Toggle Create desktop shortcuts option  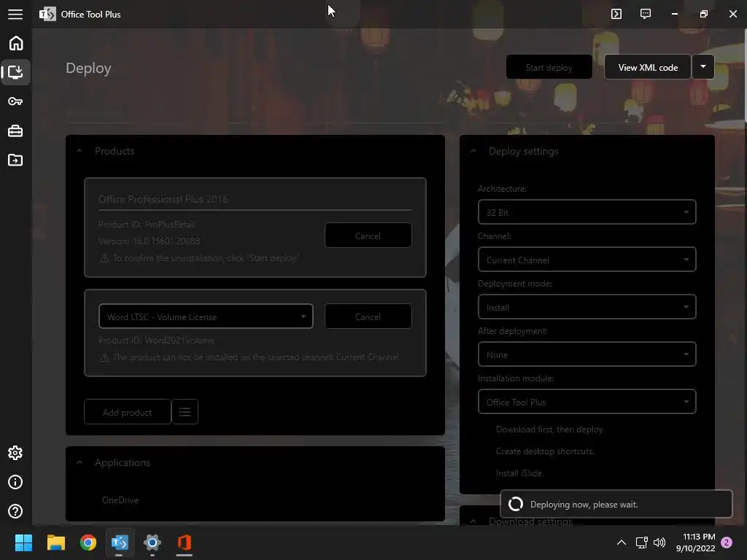pos(545,451)
